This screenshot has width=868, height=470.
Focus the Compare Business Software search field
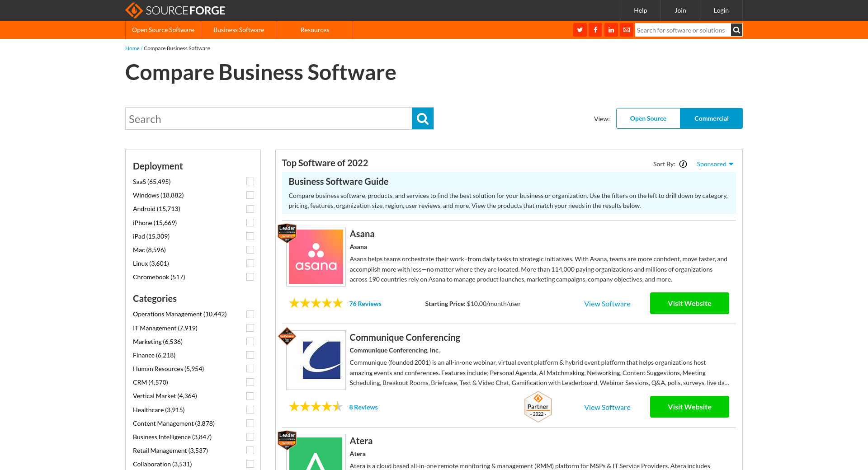269,119
